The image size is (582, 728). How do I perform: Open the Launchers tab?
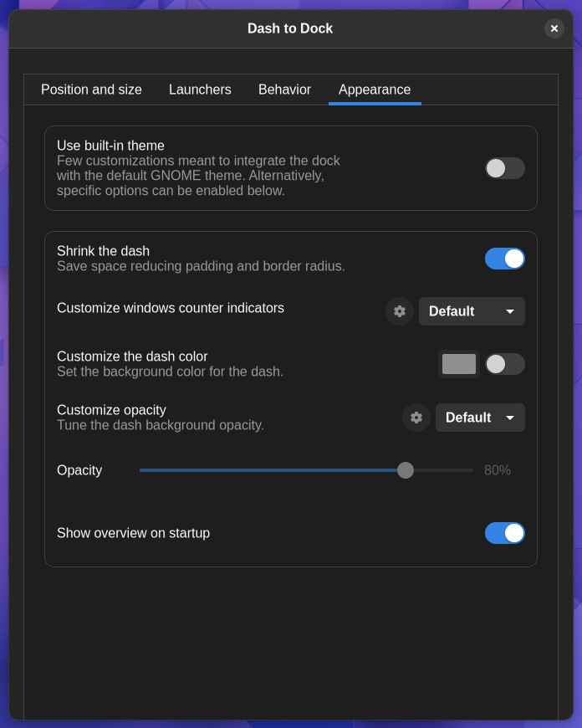[200, 90]
